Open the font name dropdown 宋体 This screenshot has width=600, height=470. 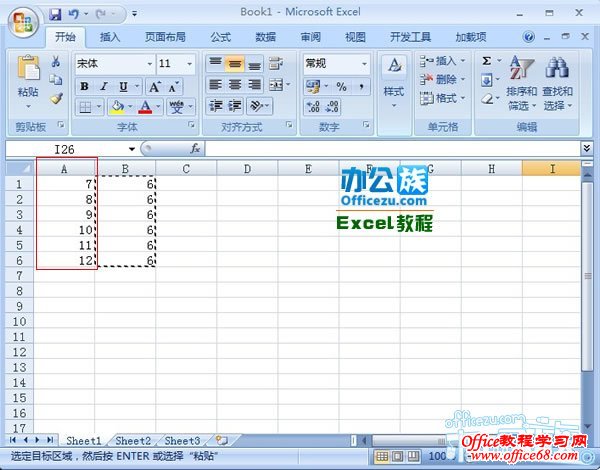[150, 64]
